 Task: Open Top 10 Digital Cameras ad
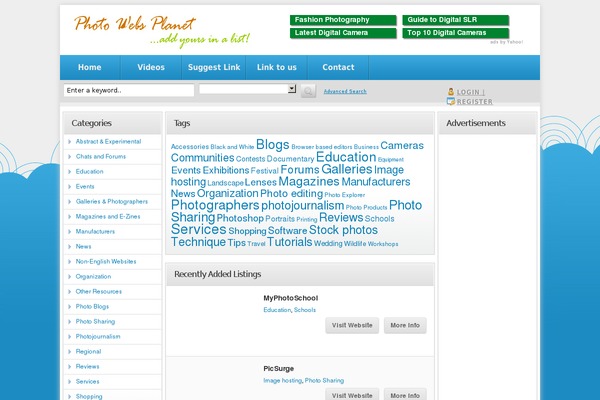pos(455,33)
